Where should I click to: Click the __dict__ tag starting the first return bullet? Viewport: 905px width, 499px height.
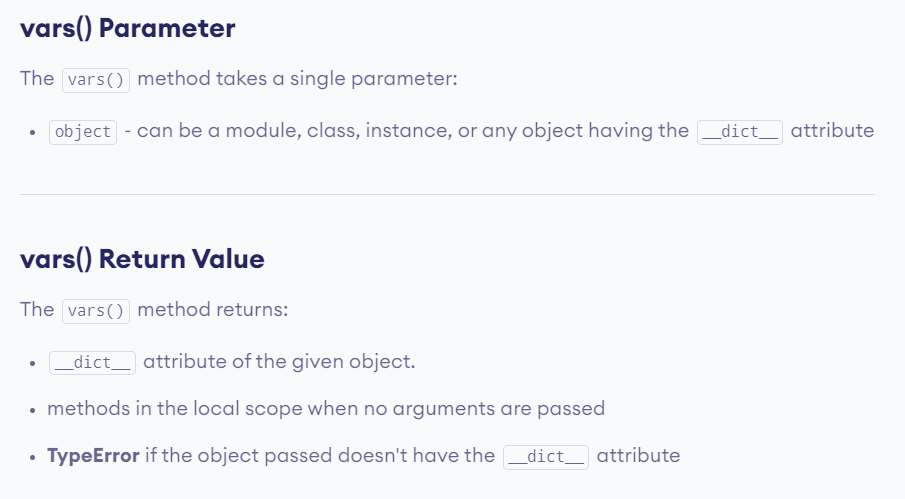pos(92,363)
